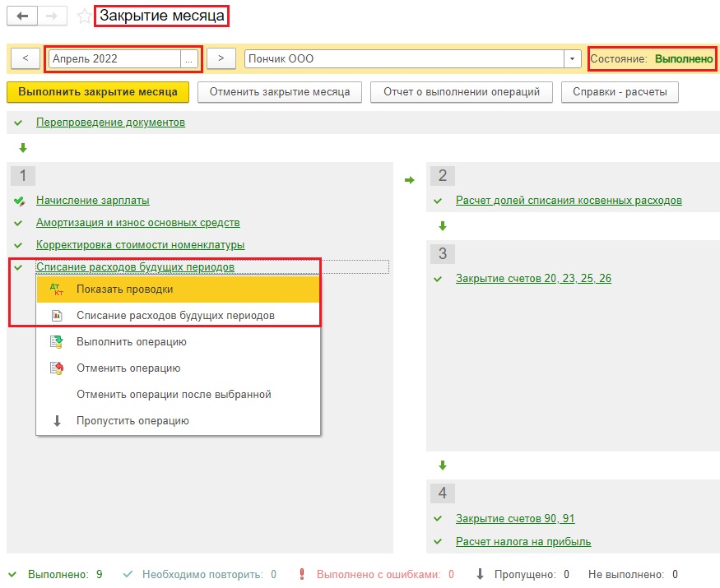The height and width of the screenshot is (588, 720).
Task: Open 'Справки - расчеты' button
Action: 620,92
